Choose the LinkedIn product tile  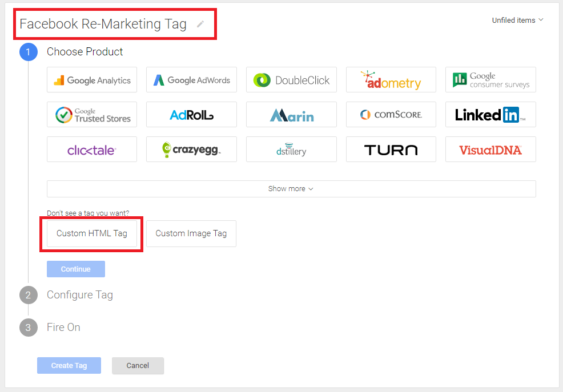[x=490, y=115]
